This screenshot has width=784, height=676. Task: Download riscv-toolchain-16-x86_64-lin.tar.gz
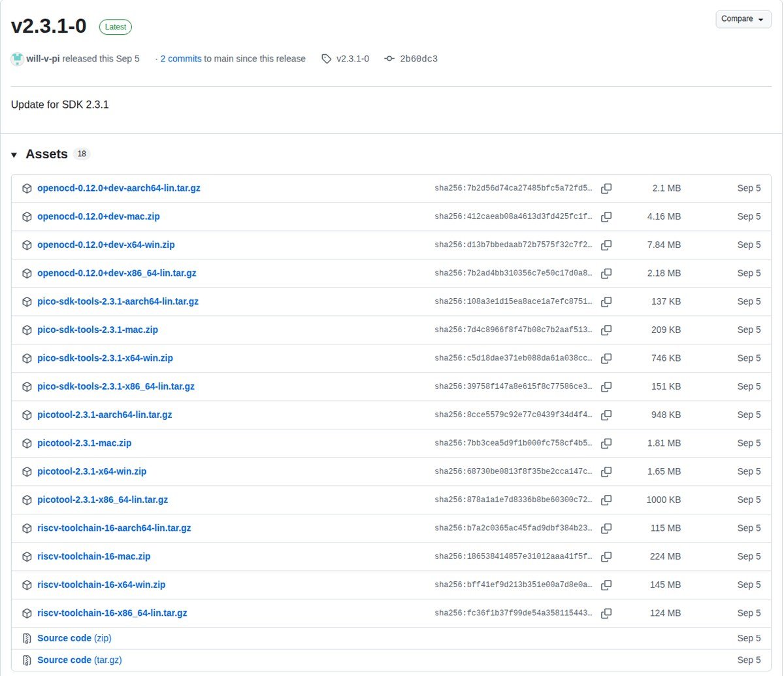(112, 613)
